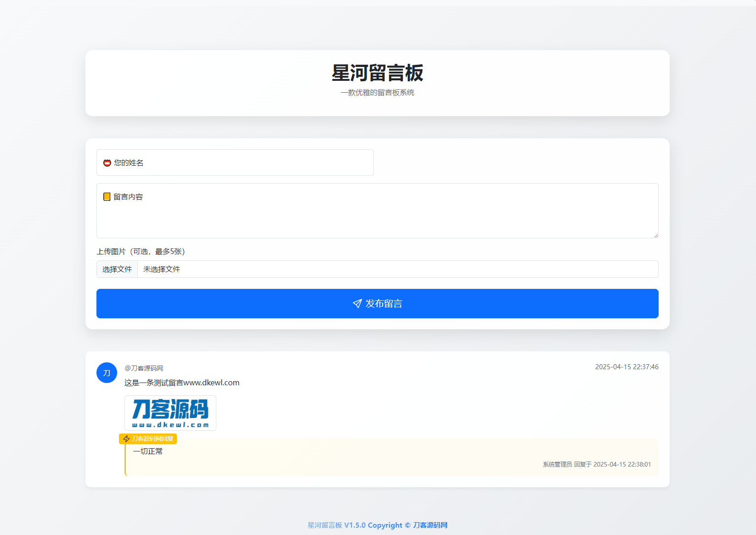Click the 选择文件 file picker button

click(117, 269)
